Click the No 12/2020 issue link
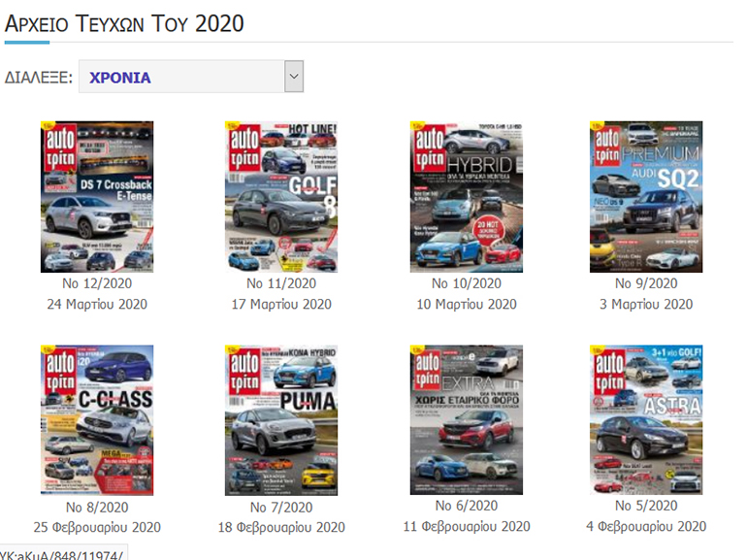The height and width of the screenshot is (560, 747). tap(97, 283)
